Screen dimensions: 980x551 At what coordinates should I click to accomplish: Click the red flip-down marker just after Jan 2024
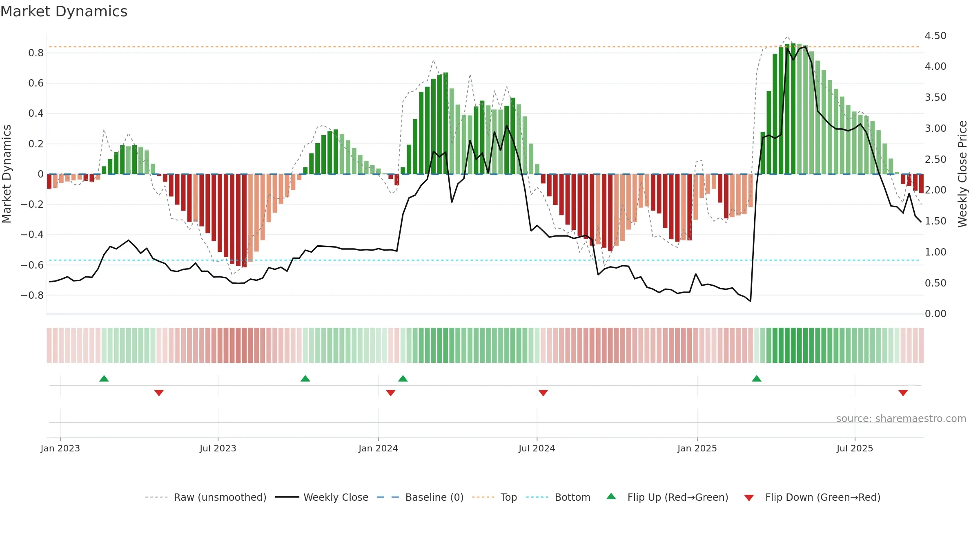click(x=391, y=393)
